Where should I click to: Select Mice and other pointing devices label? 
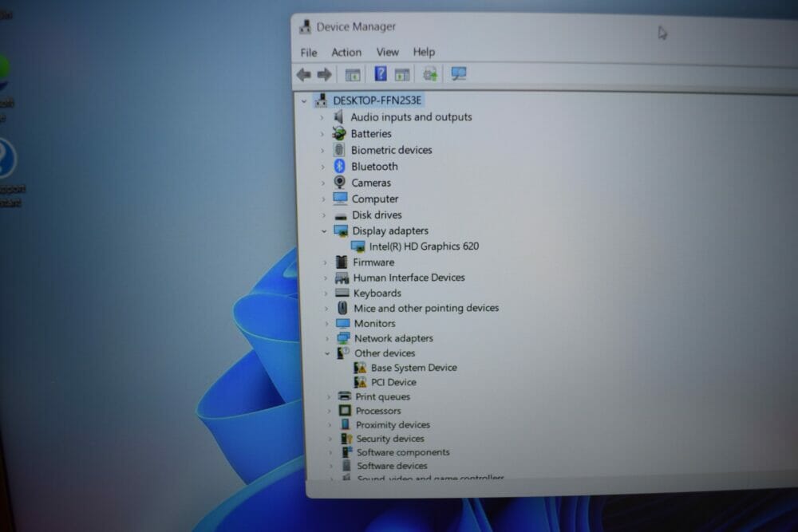click(x=426, y=308)
